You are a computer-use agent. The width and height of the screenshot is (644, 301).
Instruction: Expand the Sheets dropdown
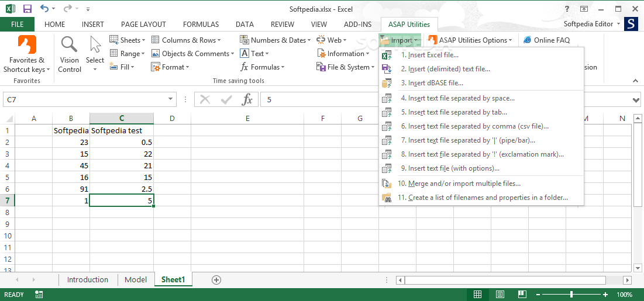coord(128,40)
